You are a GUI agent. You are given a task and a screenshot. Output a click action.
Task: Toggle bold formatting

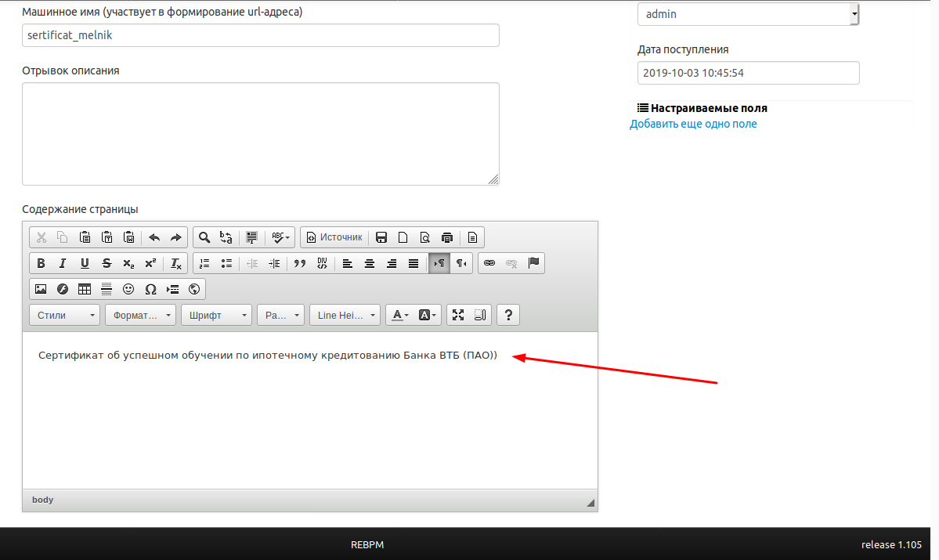pyautogui.click(x=41, y=263)
